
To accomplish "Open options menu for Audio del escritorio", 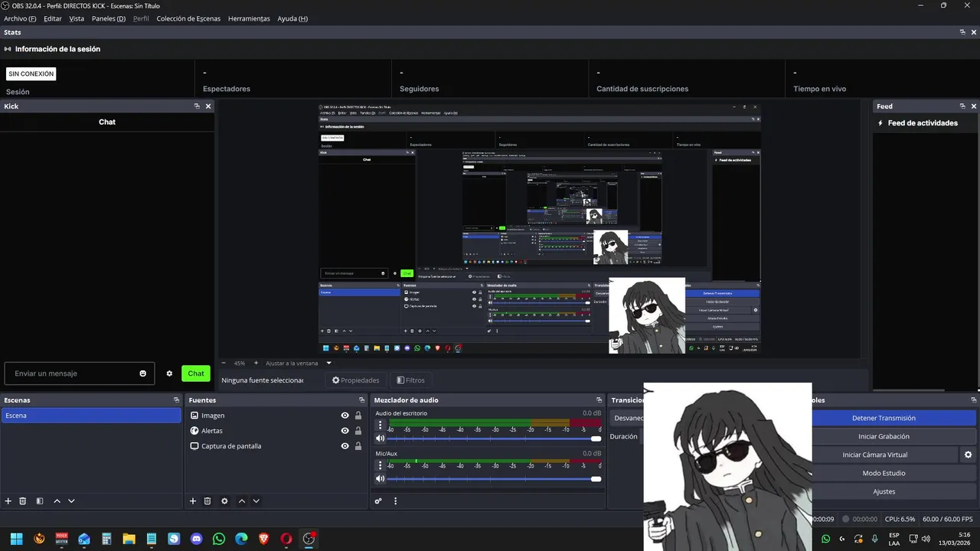I will pos(381,425).
